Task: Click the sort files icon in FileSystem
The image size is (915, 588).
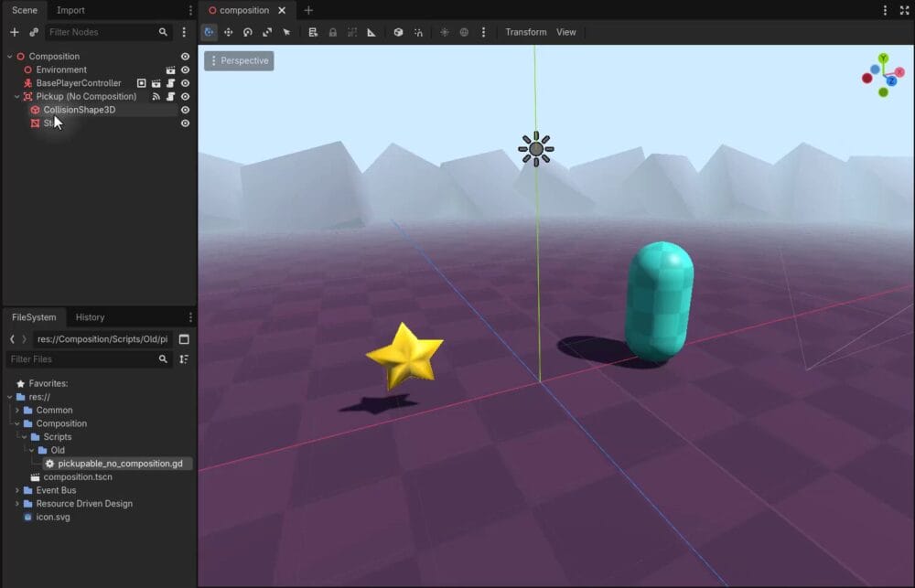Action: [184, 359]
